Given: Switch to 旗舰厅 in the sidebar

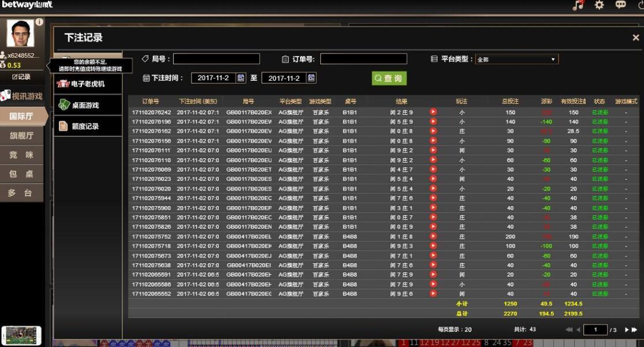Looking at the screenshot, I should pyautogui.click(x=21, y=136).
